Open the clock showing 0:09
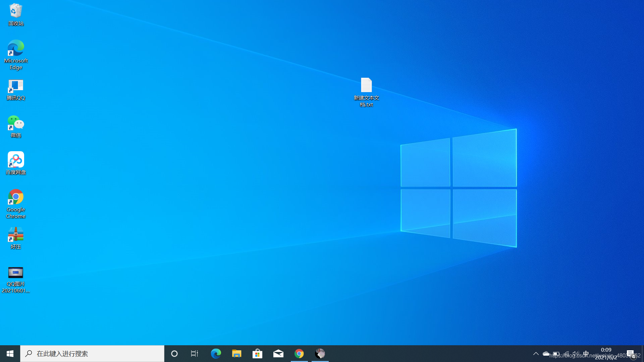 click(x=606, y=354)
